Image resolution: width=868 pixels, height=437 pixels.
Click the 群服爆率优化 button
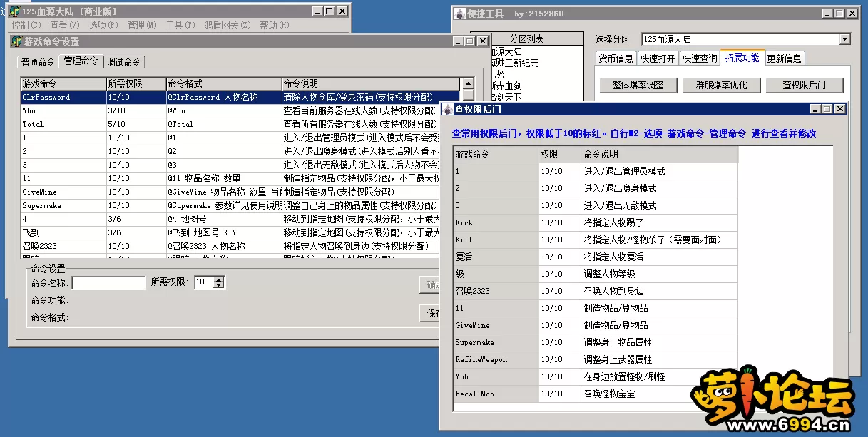tap(721, 85)
